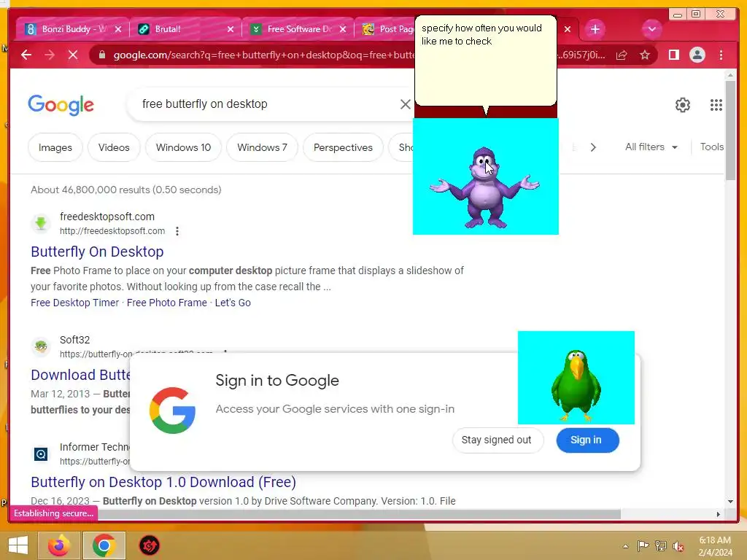Select the Perspectives filter chip
The height and width of the screenshot is (560, 747).
(x=343, y=147)
